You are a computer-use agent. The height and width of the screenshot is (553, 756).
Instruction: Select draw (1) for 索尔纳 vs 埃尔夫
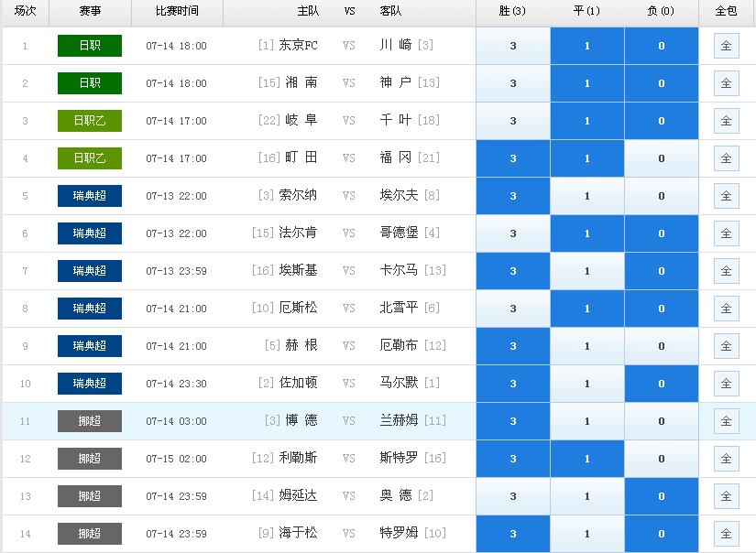point(586,196)
